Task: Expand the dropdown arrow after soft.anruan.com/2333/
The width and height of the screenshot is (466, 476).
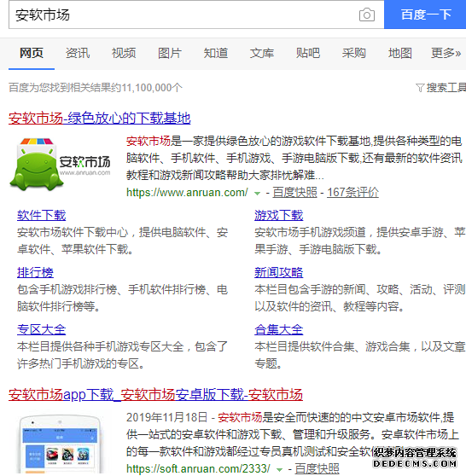Action: click(279, 470)
